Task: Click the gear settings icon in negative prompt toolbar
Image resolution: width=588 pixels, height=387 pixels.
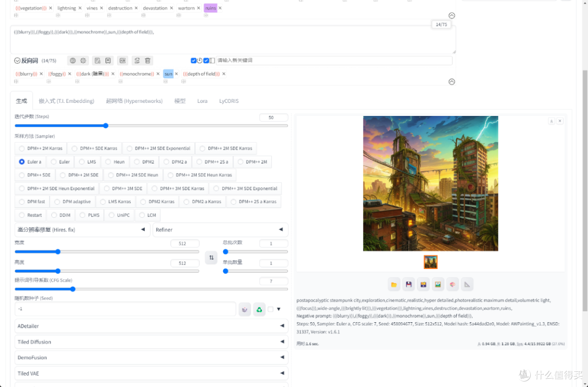Action: pyautogui.click(x=83, y=60)
